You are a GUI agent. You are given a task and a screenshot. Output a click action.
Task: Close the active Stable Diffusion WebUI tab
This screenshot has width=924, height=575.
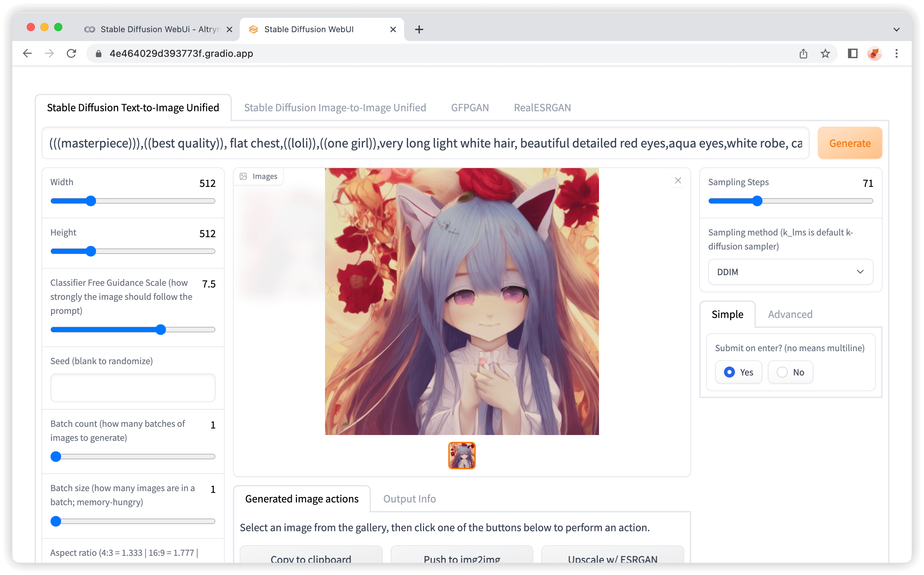click(x=393, y=29)
